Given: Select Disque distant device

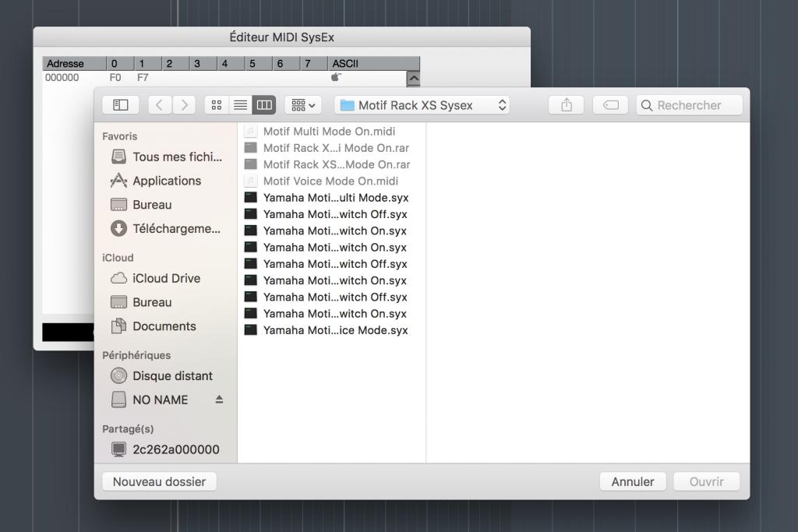Looking at the screenshot, I should [x=167, y=376].
